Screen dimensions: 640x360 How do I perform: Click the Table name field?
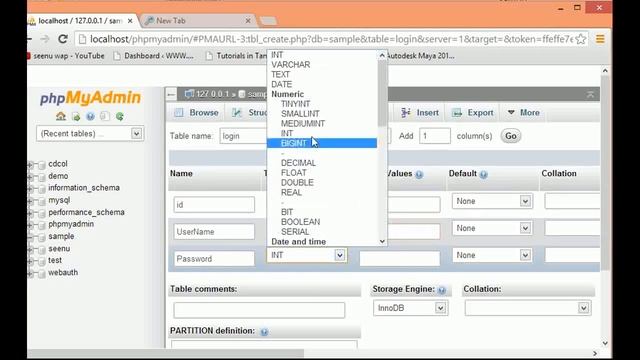[243, 136]
